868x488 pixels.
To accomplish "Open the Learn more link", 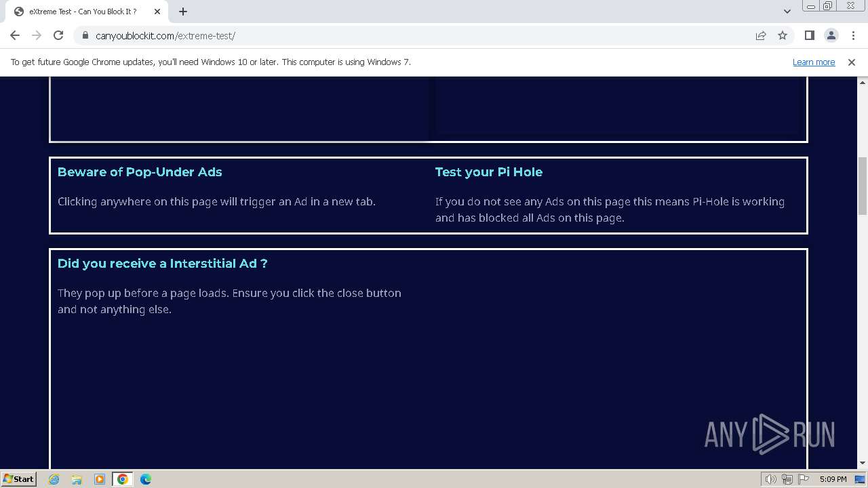I will coord(814,62).
